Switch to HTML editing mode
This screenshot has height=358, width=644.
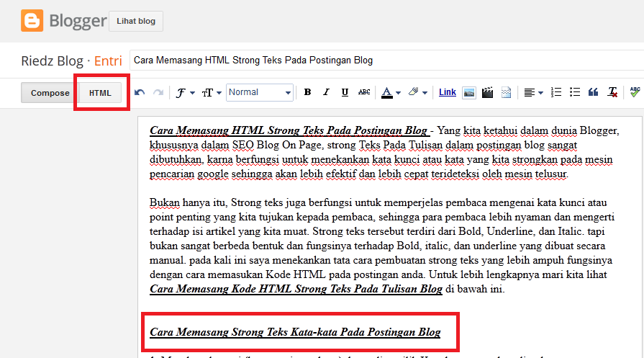tap(100, 93)
